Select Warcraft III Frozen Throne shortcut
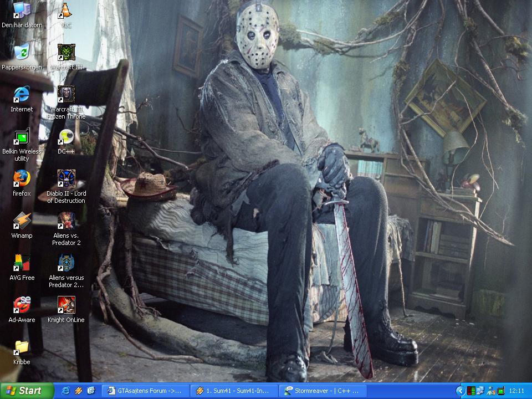Screen dimensions: 532x399 [x=66, y=103]
